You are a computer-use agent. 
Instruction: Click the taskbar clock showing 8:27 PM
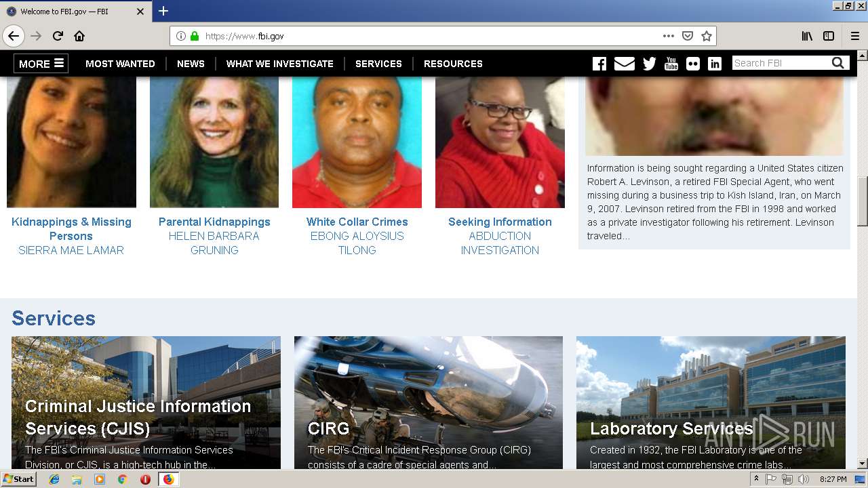point(833,479)
